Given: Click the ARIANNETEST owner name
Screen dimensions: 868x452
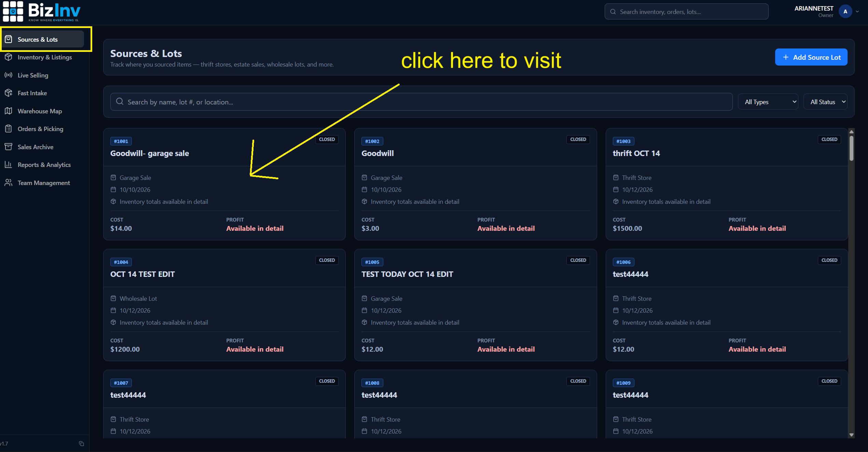Looking at the screenshot, I should click(x=814, y=8).
